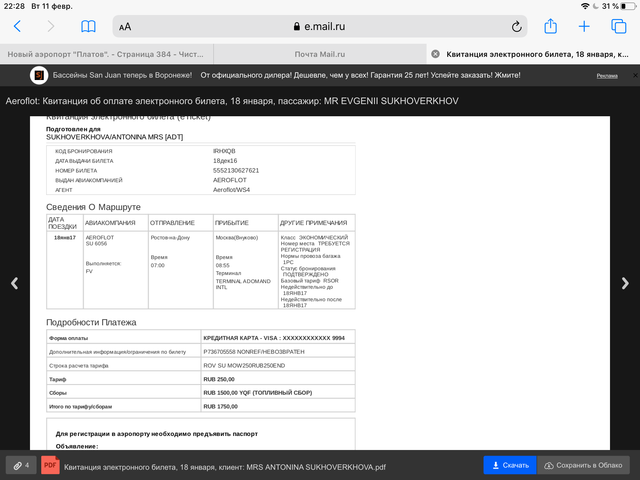The image size is (640, 480).
Task: Reload the page with the refresh icon
Action: tap(517, 27)
